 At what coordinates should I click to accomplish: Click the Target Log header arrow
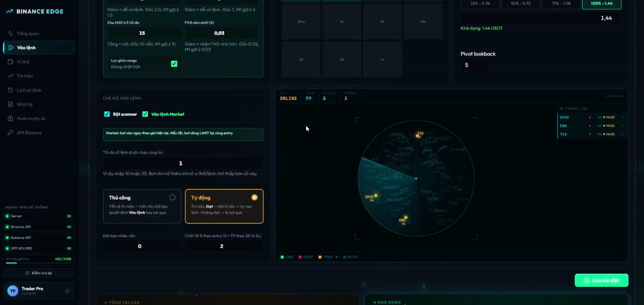coord(562,109)
